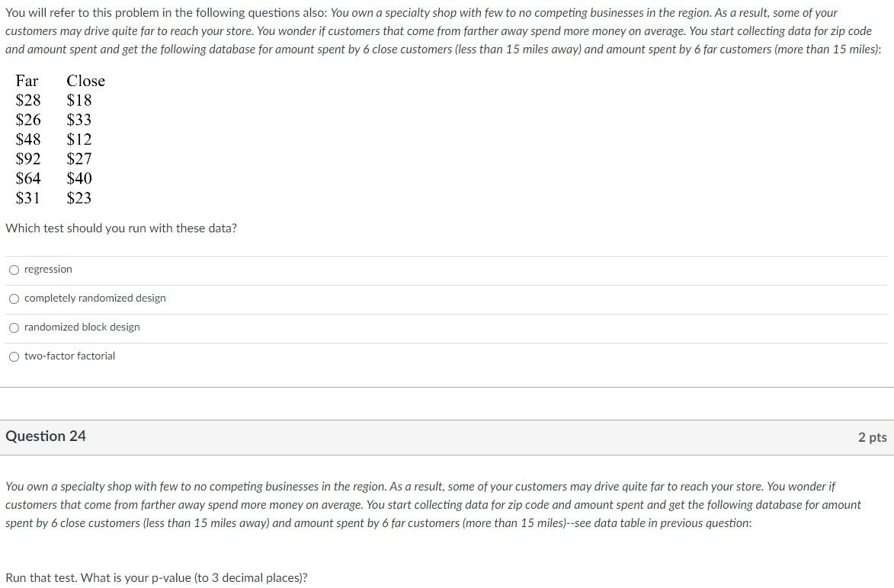Screen dimensions: 894x588
Task: Select "randomized block design" option
Action: pos(82,328)
